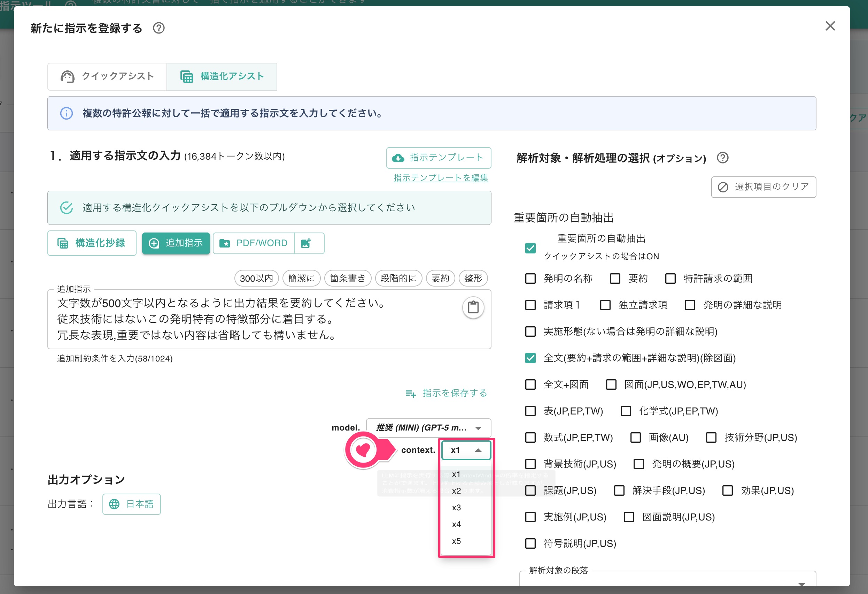Uncheck the 全文(要約+請求の範囲+詳細な説明) checkbox

(x=530, y=358)
